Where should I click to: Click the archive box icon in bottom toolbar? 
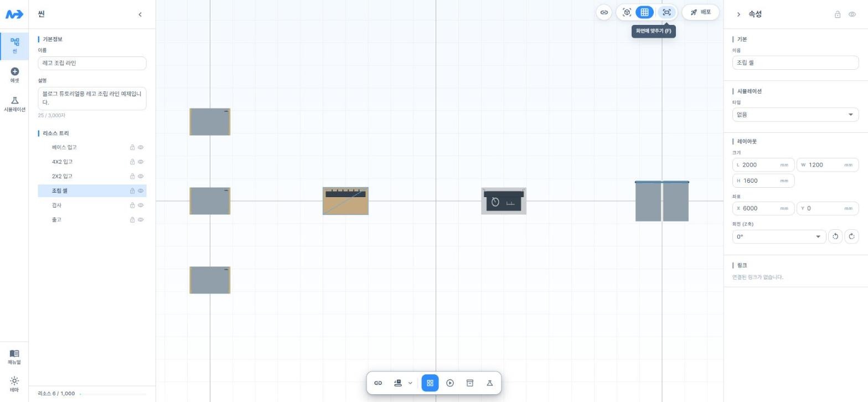pos(470,383)
